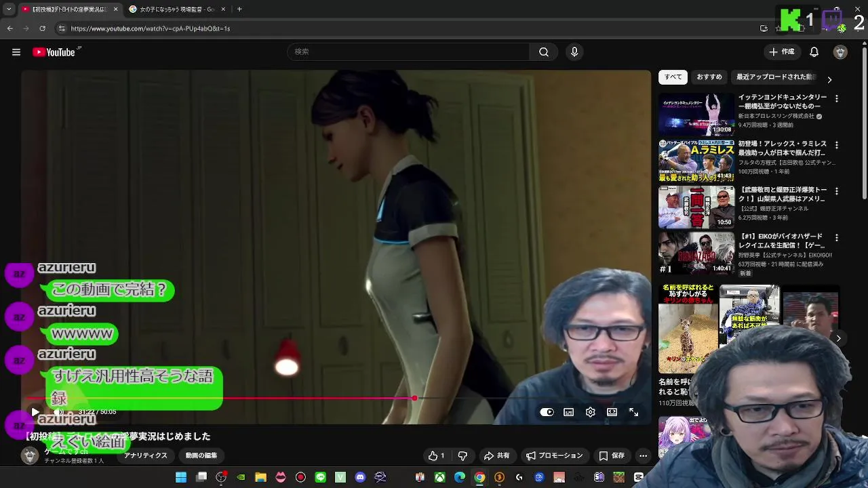Screen dimensions: 868x488
Task: Toggle subtitles with the captions icon
Action: click(x=569, y=412)
